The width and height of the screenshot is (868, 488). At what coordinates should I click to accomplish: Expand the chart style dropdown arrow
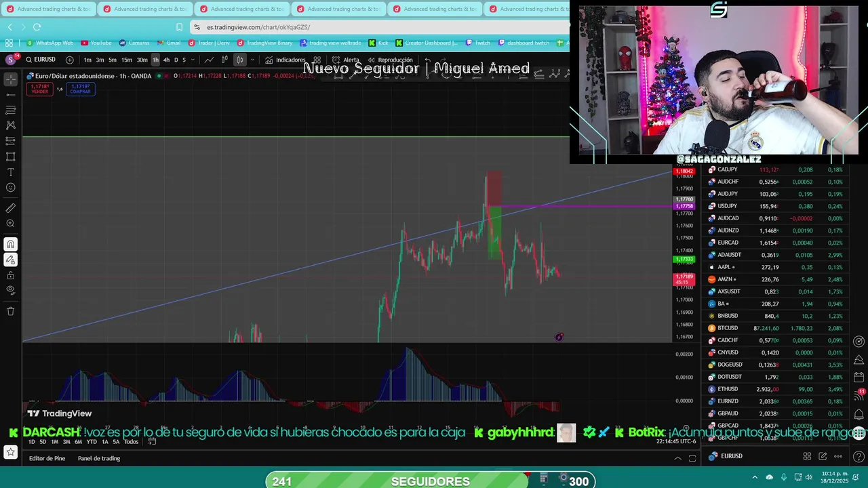pyautogui.click(x=252, y=60)
